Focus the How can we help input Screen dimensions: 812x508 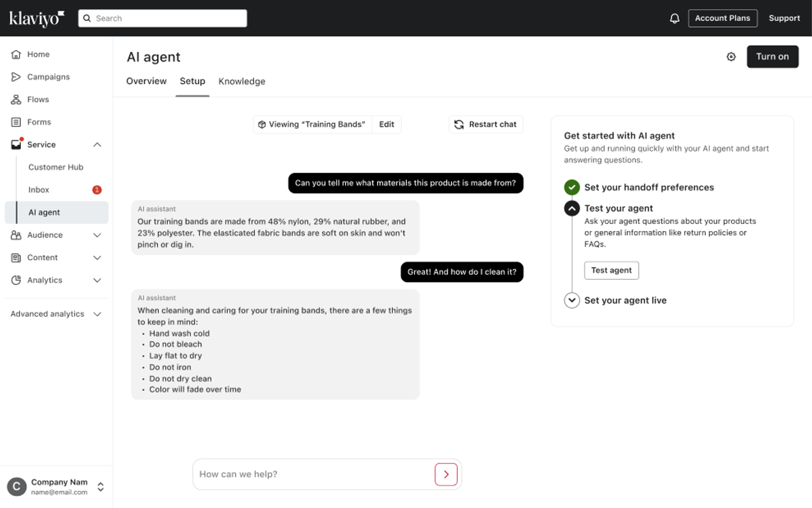coord(314,474)
